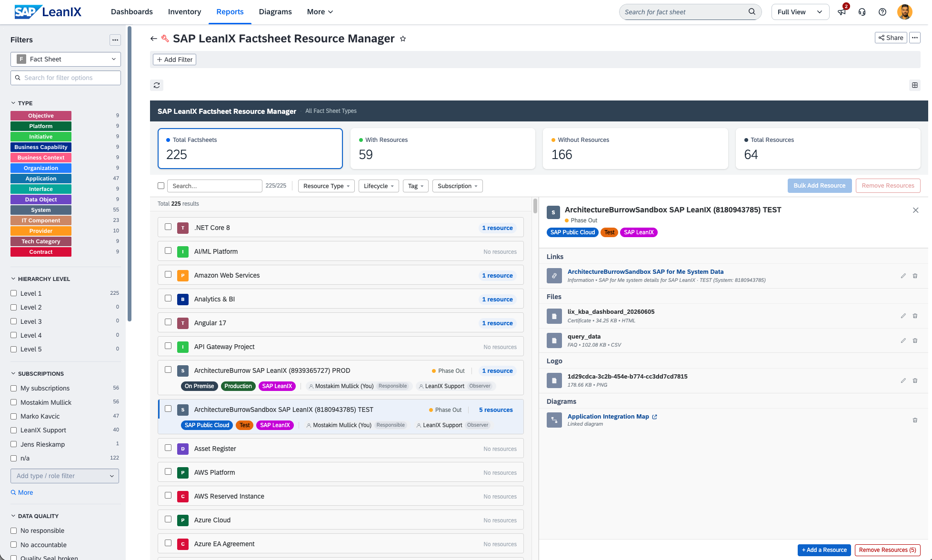Delete the SAP for Me System Data link
Screen dimensions: 932x560
(915, 276)
